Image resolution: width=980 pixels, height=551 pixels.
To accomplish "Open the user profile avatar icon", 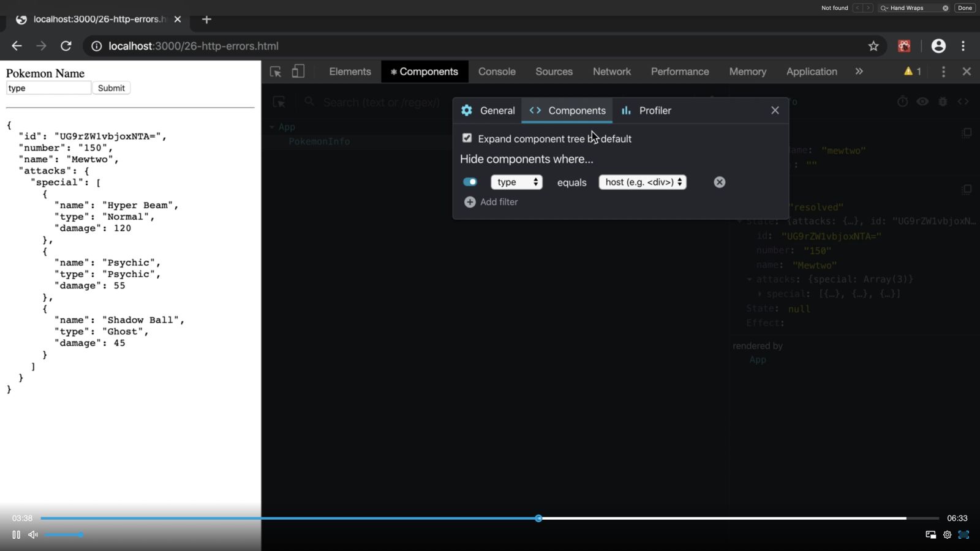I will [x=938, y=46].
